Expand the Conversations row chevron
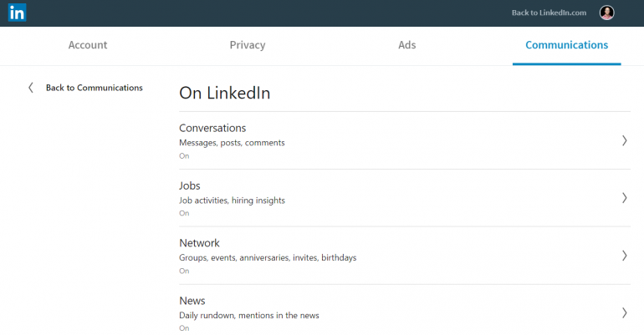 pyautogui.click(x=624, y=140)
